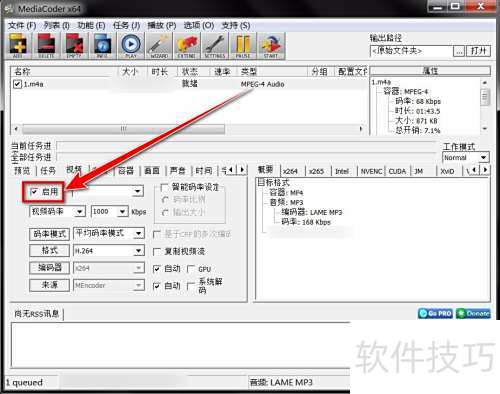Click the Donate badge
Image resolution: width=500 pixels, height=394 pixels.
(473, 313)
